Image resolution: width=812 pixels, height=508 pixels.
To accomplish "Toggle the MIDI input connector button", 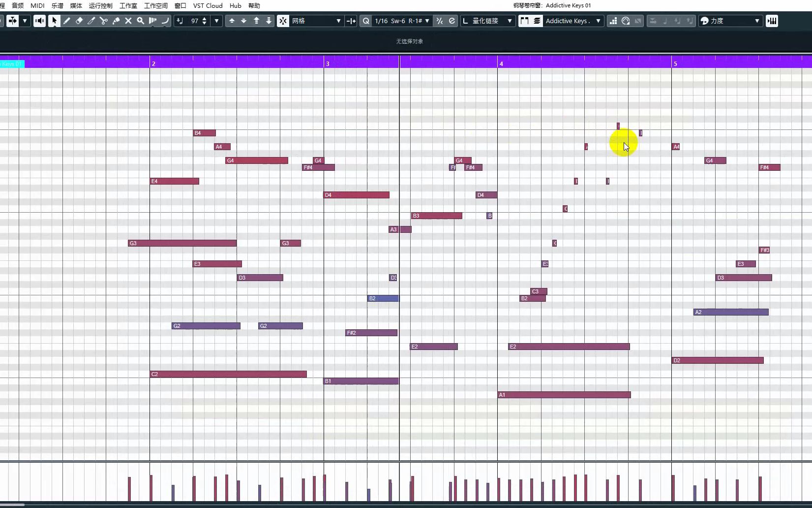I will coord(626,21).
